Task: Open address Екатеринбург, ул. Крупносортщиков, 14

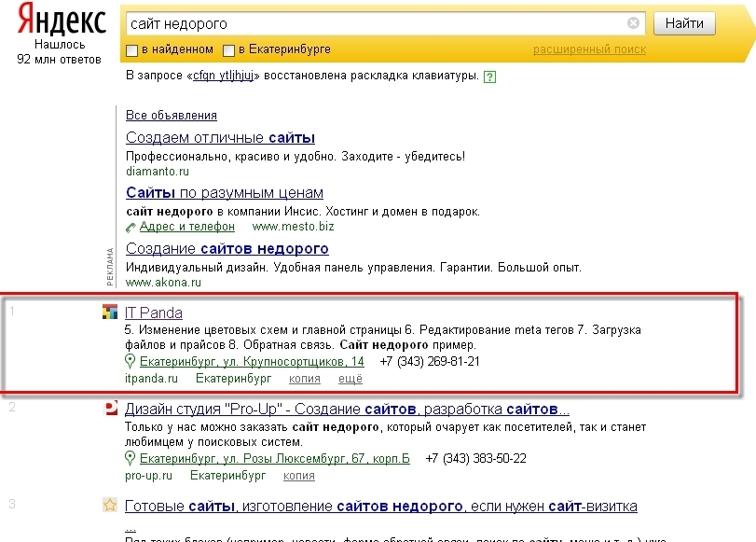Action: click(252, 362)
